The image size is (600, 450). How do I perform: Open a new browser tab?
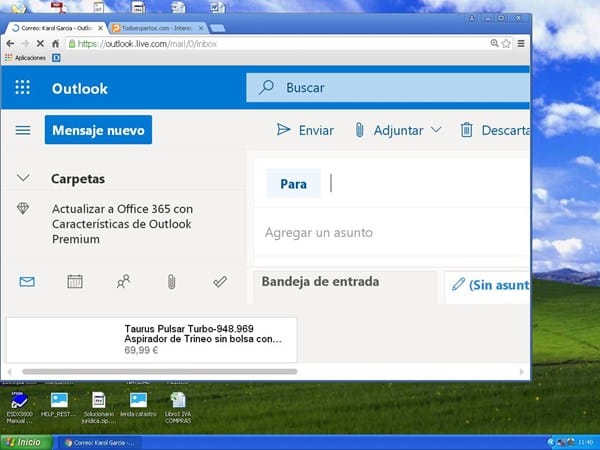(217, 28)
